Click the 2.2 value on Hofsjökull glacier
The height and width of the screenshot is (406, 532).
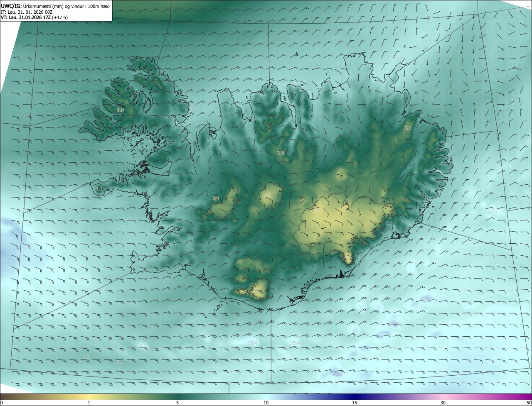(x=267, y=195)
